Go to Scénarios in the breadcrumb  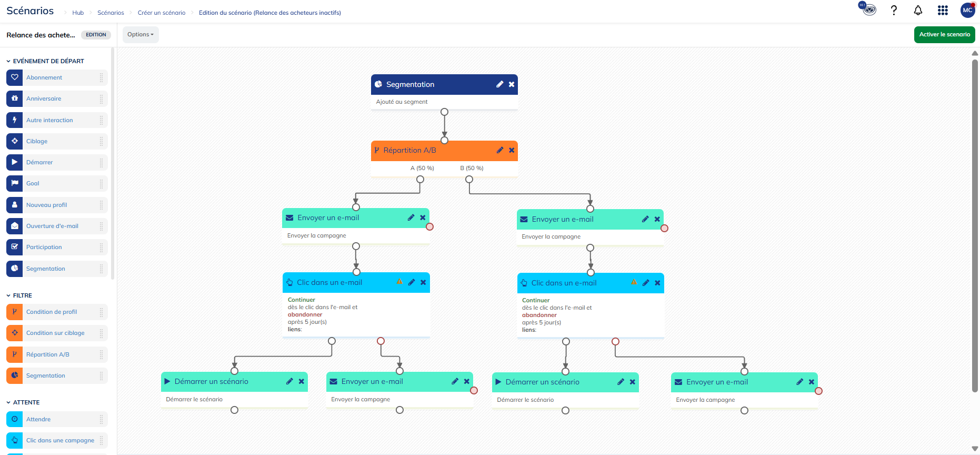tap(111, 13)
